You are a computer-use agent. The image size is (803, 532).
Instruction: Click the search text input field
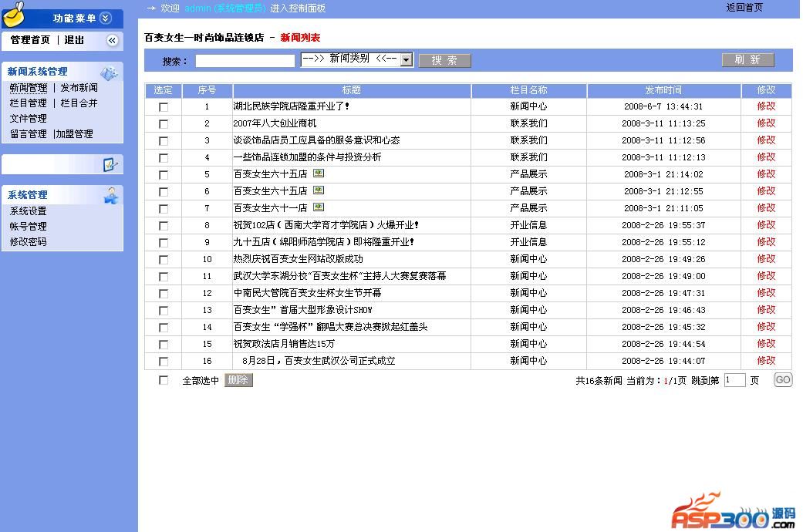coord(245,61)
